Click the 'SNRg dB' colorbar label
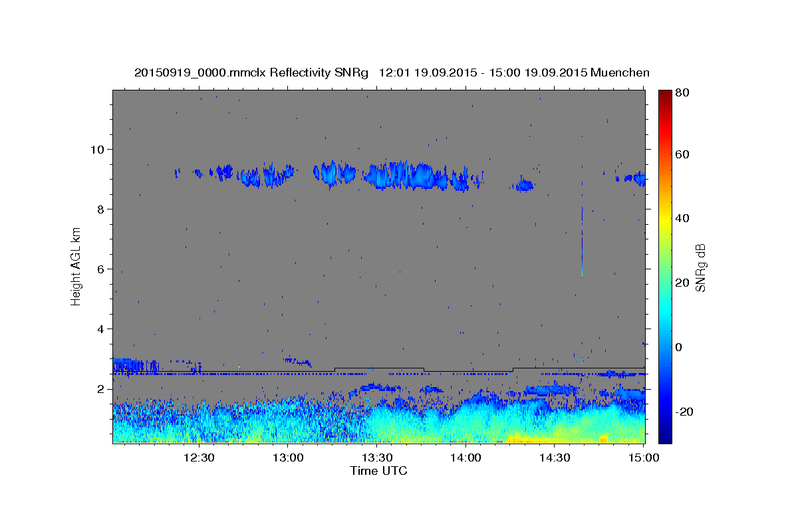The height and width of the screenshot is (532, 798). coord(700,267)
